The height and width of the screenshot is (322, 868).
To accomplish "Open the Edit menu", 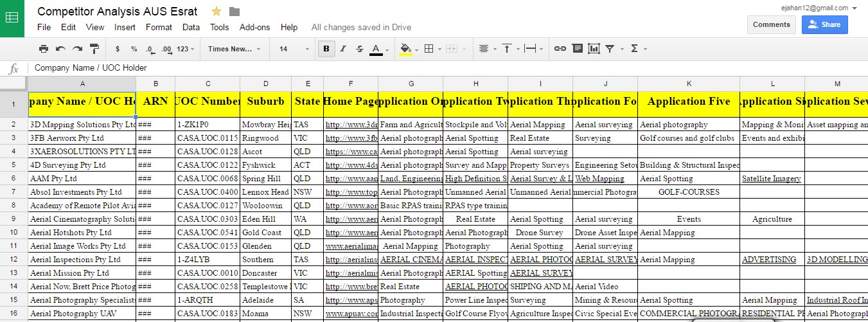I will [x=68, y=28].
